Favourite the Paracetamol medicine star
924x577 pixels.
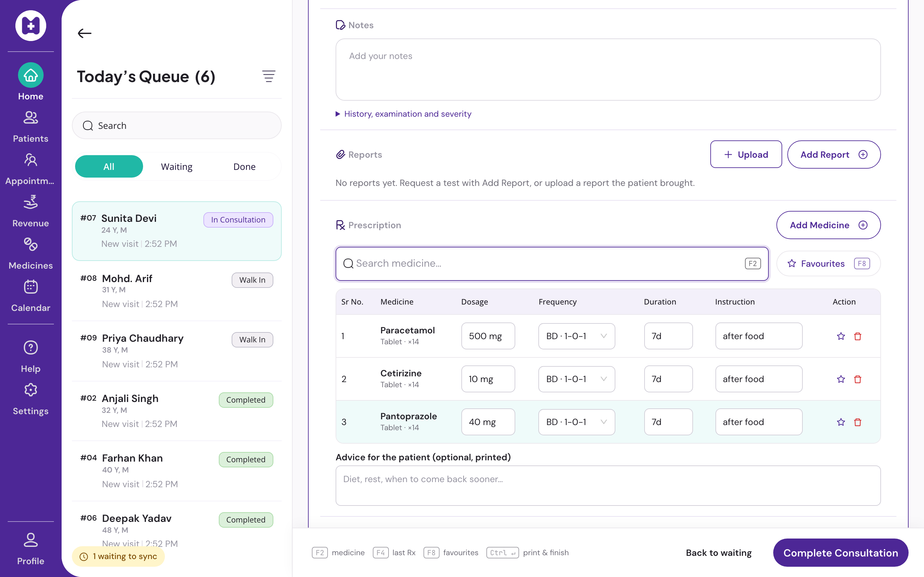click(841, 336)
